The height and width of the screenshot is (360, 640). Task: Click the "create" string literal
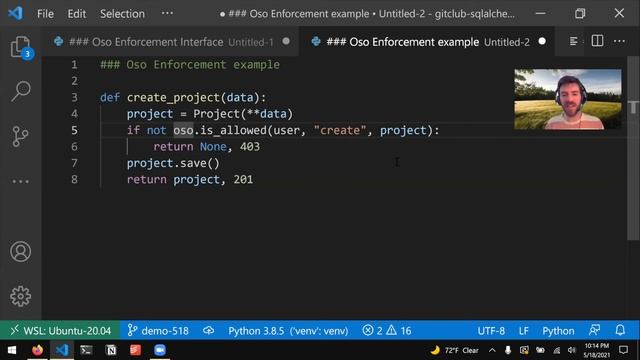340,130
